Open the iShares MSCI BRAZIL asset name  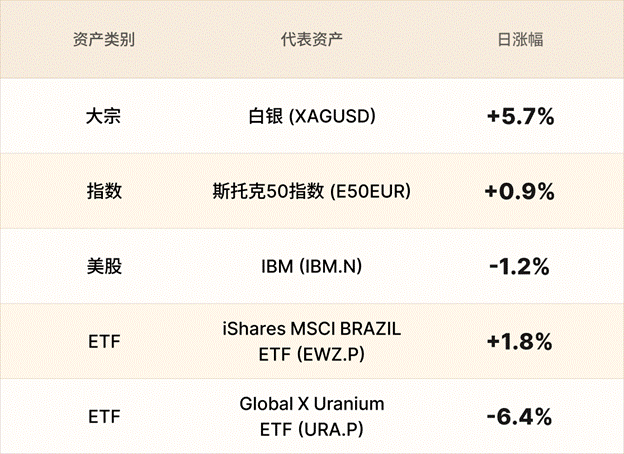(x=312, y=330)
